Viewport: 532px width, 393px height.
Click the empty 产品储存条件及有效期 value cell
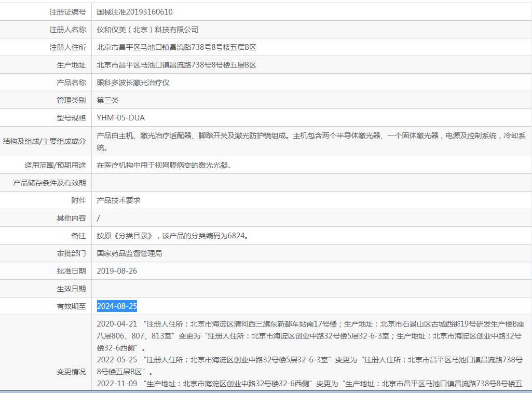[311, 183]
